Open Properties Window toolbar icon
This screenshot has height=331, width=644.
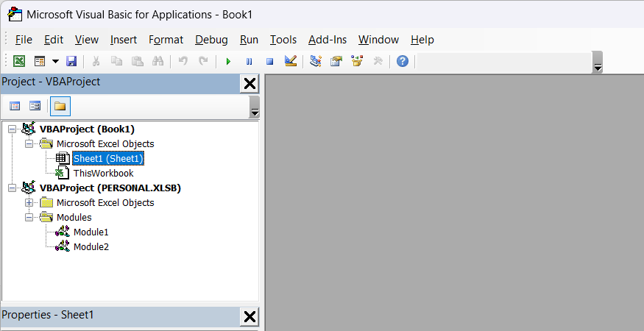(336, 61)
